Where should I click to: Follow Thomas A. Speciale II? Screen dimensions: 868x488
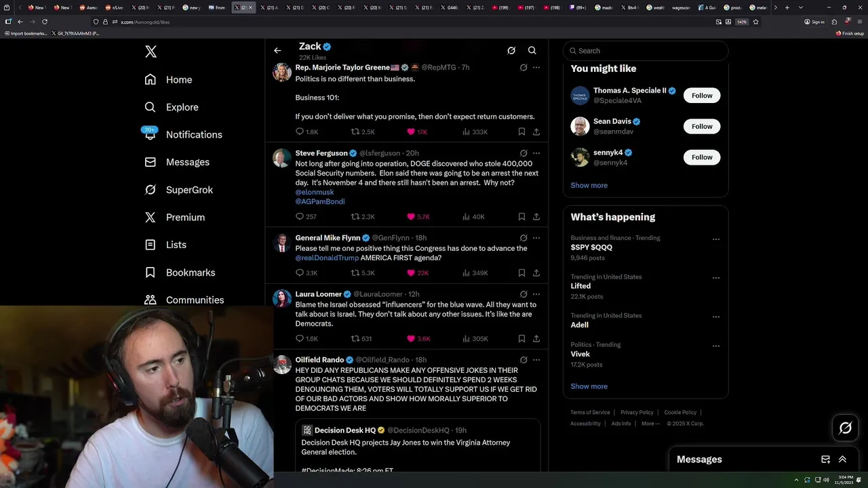click(702, 96)
